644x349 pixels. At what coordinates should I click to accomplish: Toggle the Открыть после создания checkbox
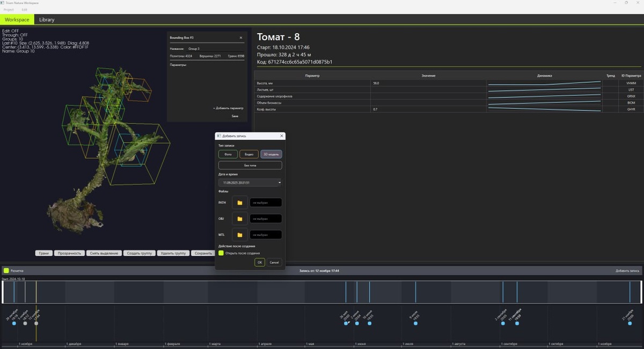[221, 253]
